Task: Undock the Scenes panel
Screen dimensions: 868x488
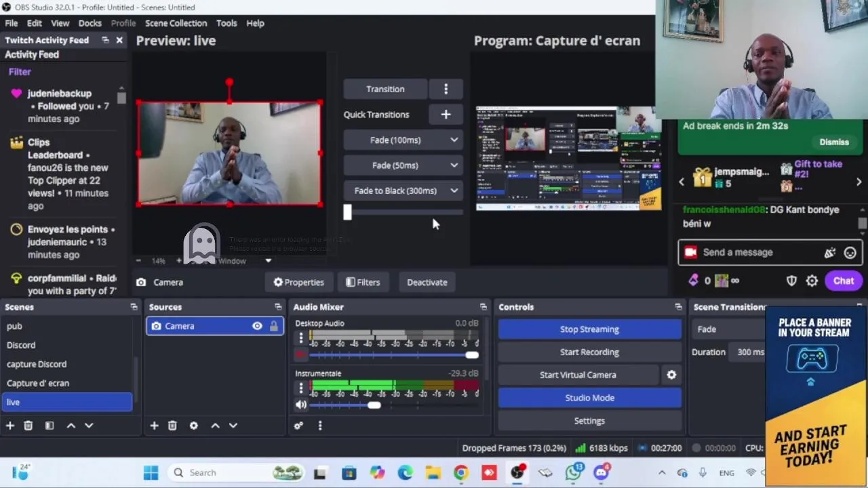Action: coord(134,307)
